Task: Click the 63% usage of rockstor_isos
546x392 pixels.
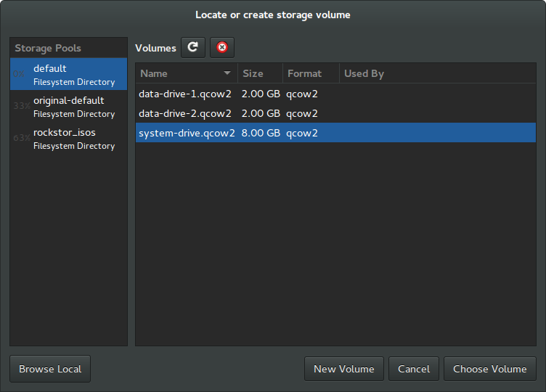Action: click(x=22, y=138)
